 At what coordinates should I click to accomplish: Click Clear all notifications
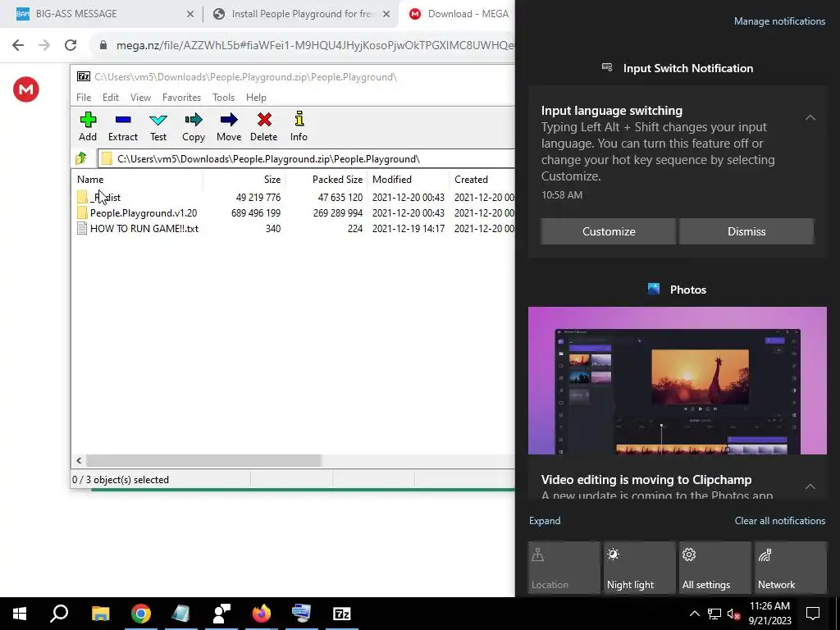coord(780,521)
